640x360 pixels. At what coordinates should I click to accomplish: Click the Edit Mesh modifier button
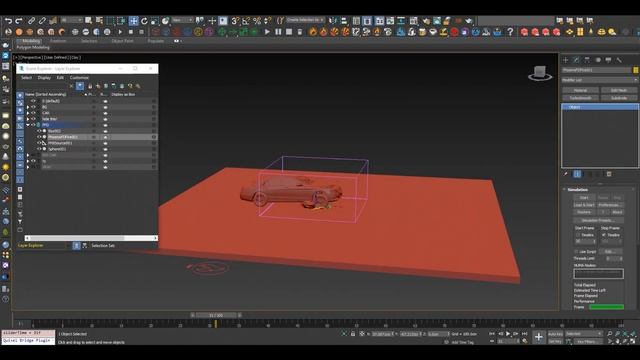pyautogui.click(x=619, y=90)
